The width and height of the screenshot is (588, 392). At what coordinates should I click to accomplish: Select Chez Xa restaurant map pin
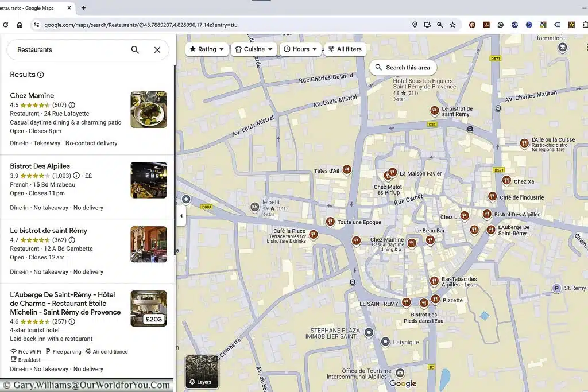[506, 180]
